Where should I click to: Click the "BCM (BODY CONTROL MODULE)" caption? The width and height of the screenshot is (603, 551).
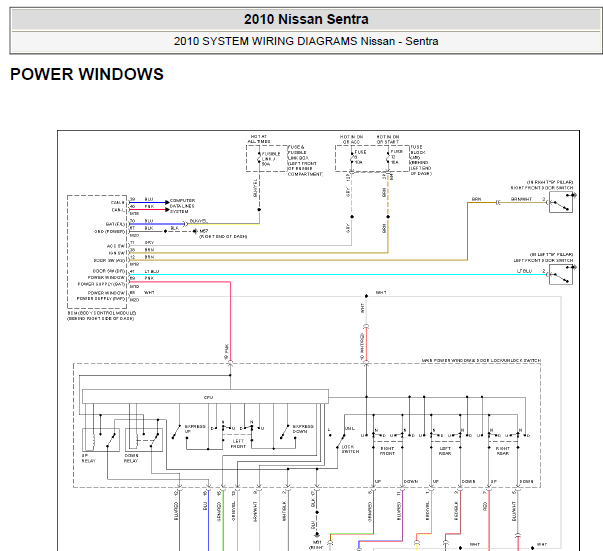tap(102, 313)
